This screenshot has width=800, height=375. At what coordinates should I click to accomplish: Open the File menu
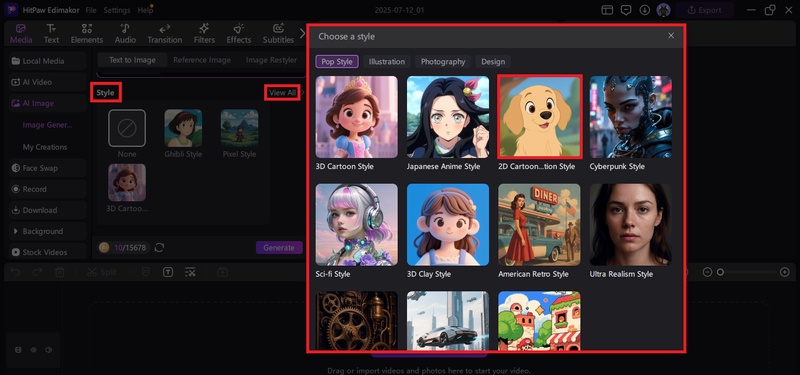tap(91, 10)
